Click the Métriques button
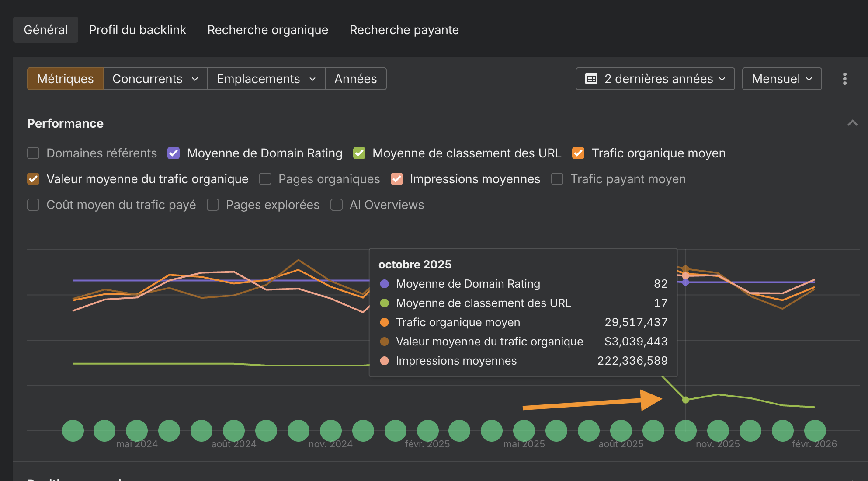Screen dimensions: 868x481 click(x=65, y=79)
